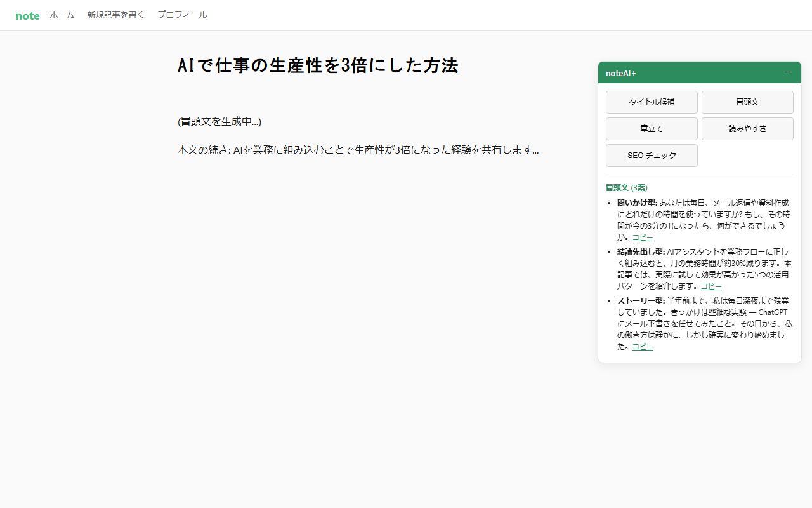Viewport: 812px width, 508px height.
Task: Click the 冒頭文 (3案) heading
Action: [x=627, y=188]
